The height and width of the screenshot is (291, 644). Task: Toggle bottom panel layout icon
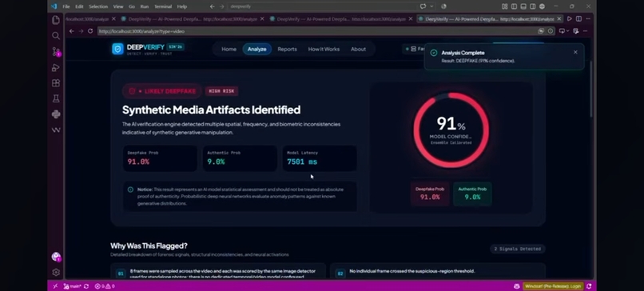(523, 6)
